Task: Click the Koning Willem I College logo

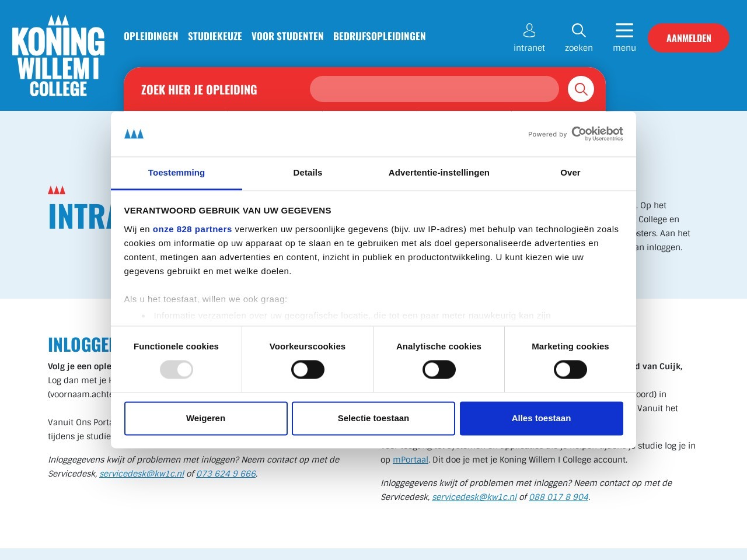Action: click(58, 55)
